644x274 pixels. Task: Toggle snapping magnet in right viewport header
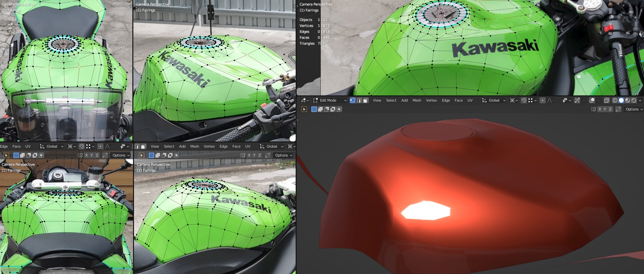pyautogui.click(x=523, y=100)
